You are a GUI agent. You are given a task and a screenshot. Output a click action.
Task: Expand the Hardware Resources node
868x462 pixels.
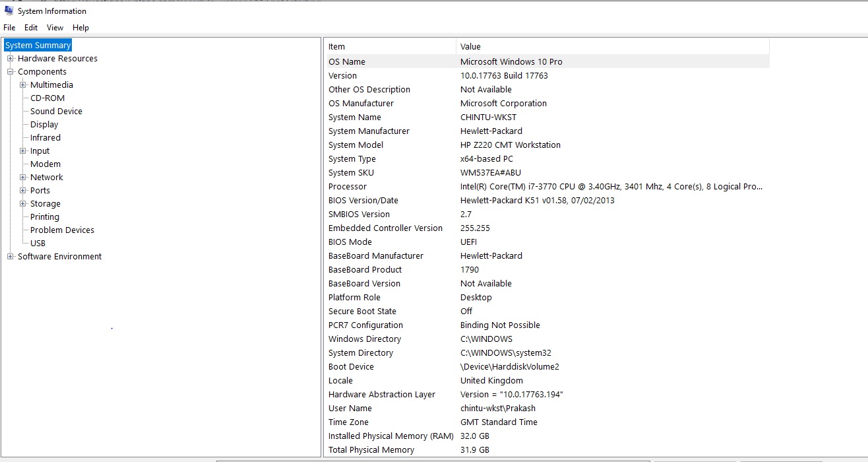click(x=11, y=59)
